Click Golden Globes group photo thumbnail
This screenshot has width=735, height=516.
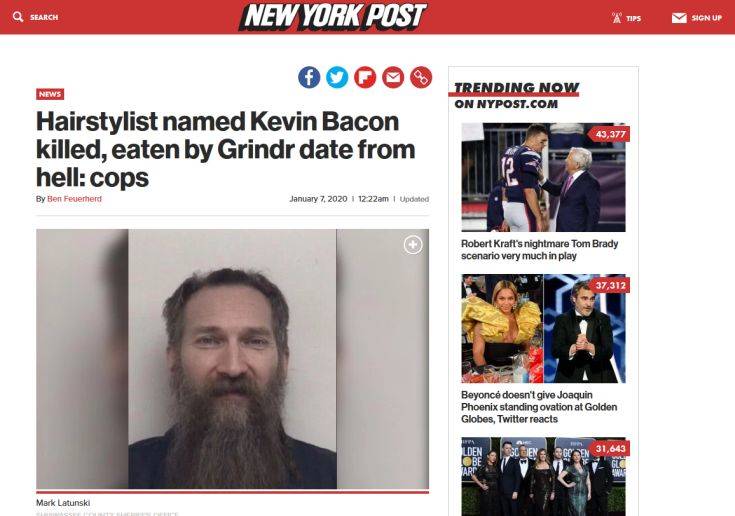point(543,477)
